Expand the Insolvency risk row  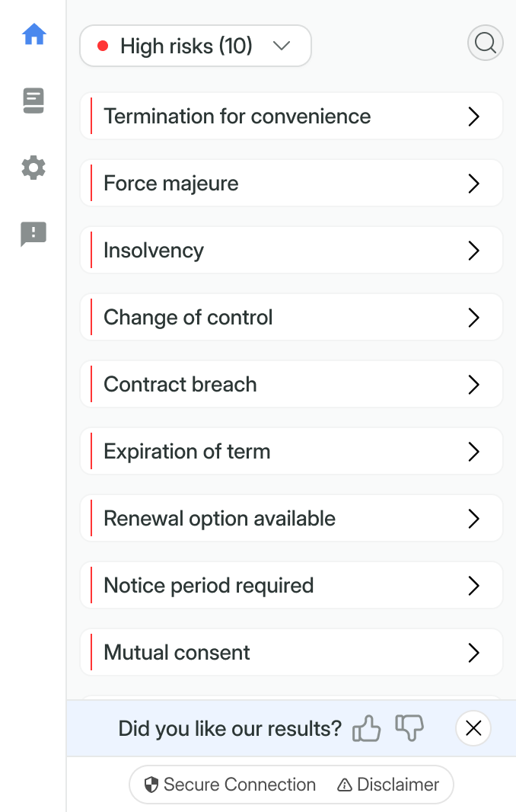point(291,251)
